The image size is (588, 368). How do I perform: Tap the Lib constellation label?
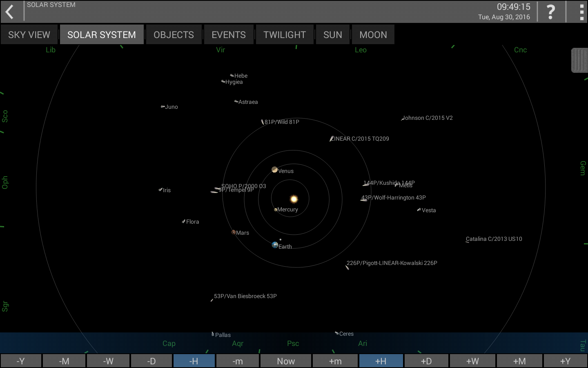(x=51, y=50)
